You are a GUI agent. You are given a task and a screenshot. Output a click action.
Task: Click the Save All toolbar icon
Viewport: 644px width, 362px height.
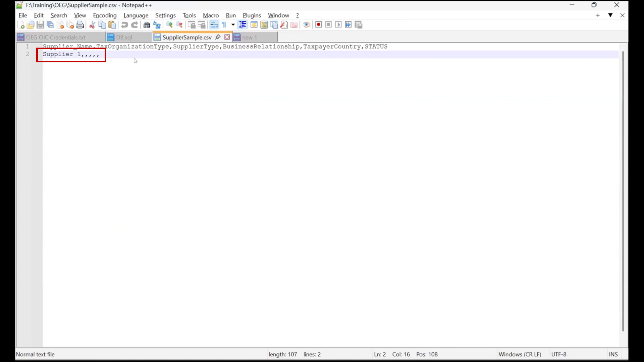(50, 25)
